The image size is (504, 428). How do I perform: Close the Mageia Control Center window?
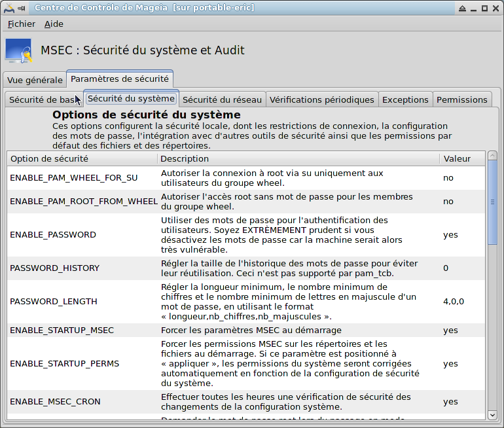496,9
